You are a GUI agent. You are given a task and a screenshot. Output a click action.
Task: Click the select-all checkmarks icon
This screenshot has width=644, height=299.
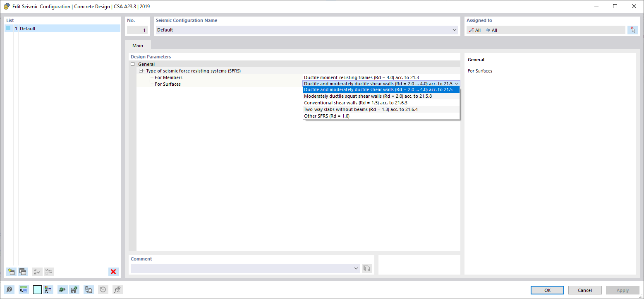pos(37,272)
